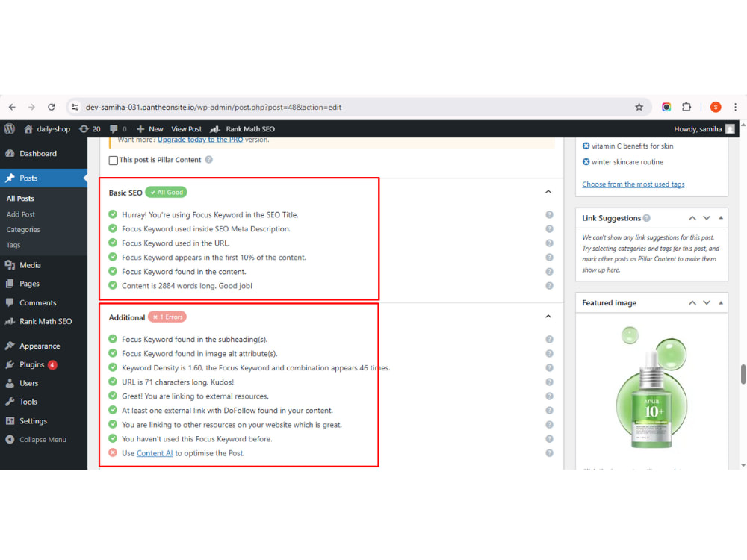Open the Add Post submenu link

tap(20, 214)
